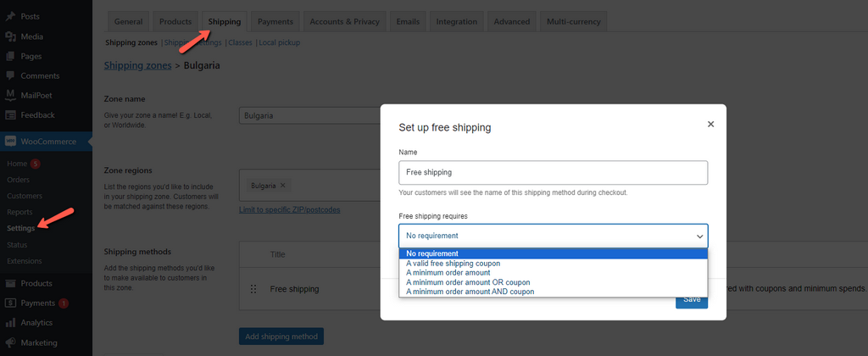This screenshot has width=868, height=356.
Task: Follow the Limit to specific ZIP/postcodes link
Action: (x=289, y=209)
